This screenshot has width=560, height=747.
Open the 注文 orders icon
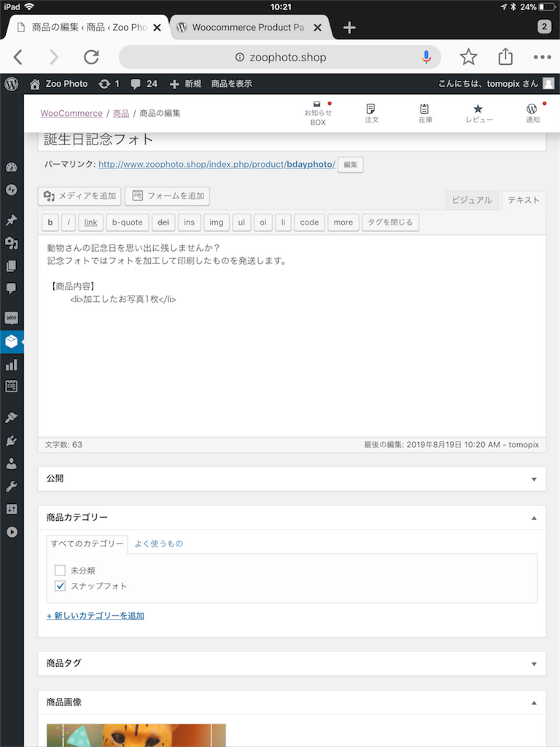(x=371, y=113)
